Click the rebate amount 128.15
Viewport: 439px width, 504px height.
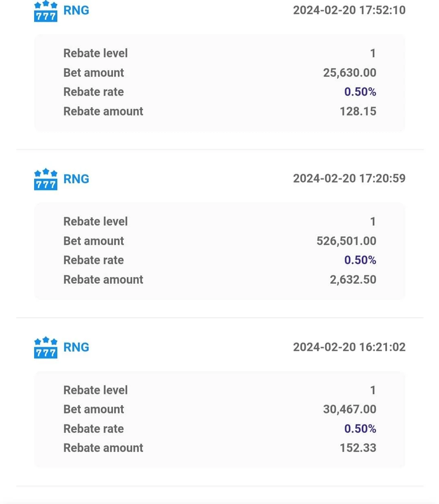click(x=358, y=111)
